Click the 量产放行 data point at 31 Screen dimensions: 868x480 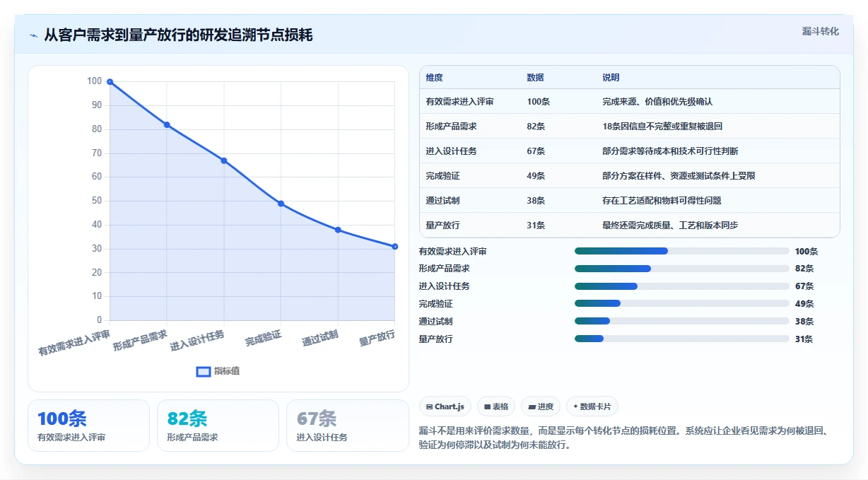pyautogui.click(x=394, y=246)
